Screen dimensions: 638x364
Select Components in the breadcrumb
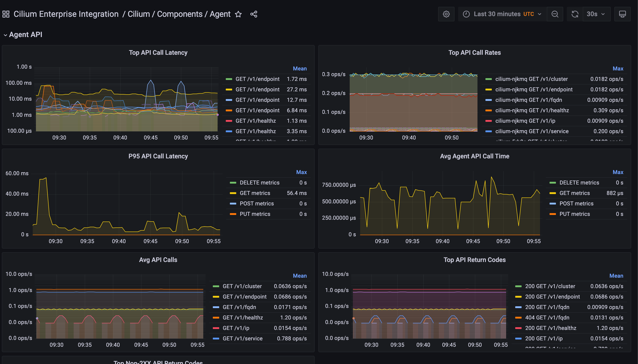(x=180, y=14)
